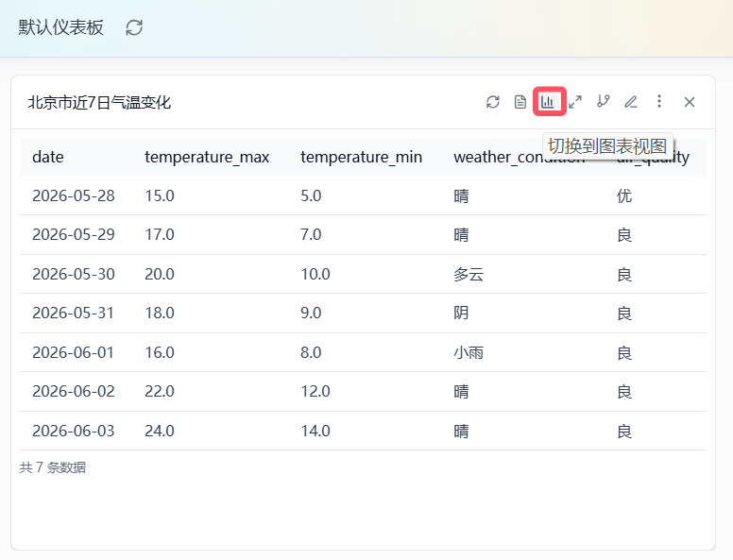The height and width of the screenshot is (560, 733).
Task: Click the 12.0 min temperature value
Action: [x=315, y=391]
